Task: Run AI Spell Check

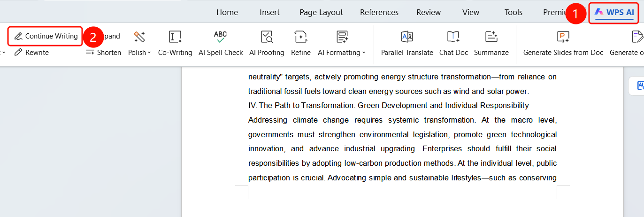Action: coord(221,43)
